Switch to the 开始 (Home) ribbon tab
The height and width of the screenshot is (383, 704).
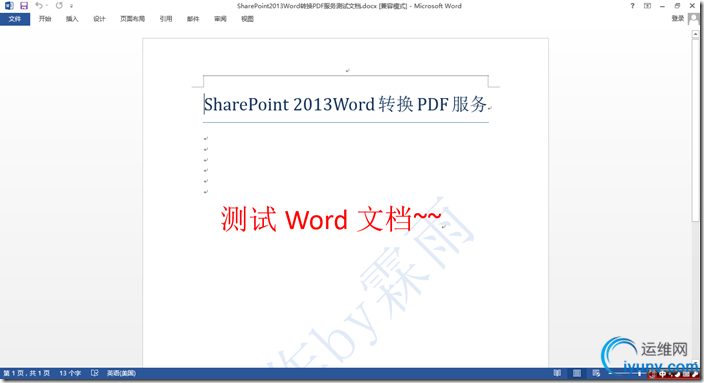[x=45, y=19]
